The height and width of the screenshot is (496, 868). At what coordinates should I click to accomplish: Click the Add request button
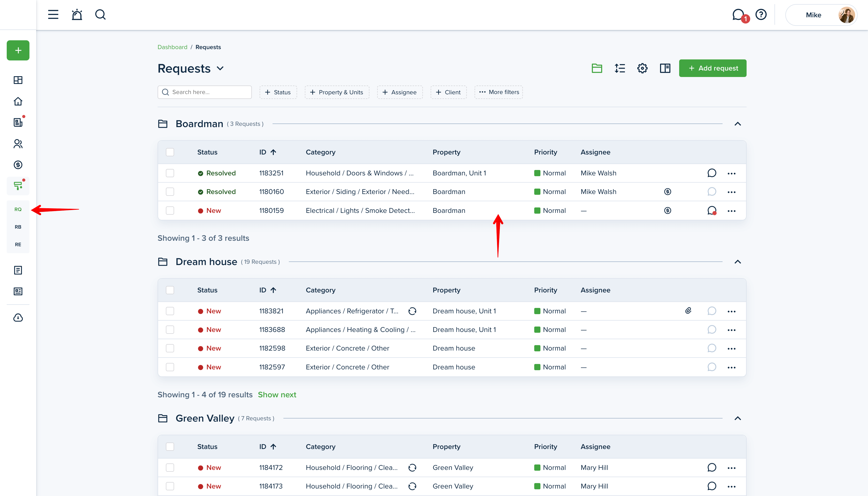pyautogui.click(x=712, y=68)
